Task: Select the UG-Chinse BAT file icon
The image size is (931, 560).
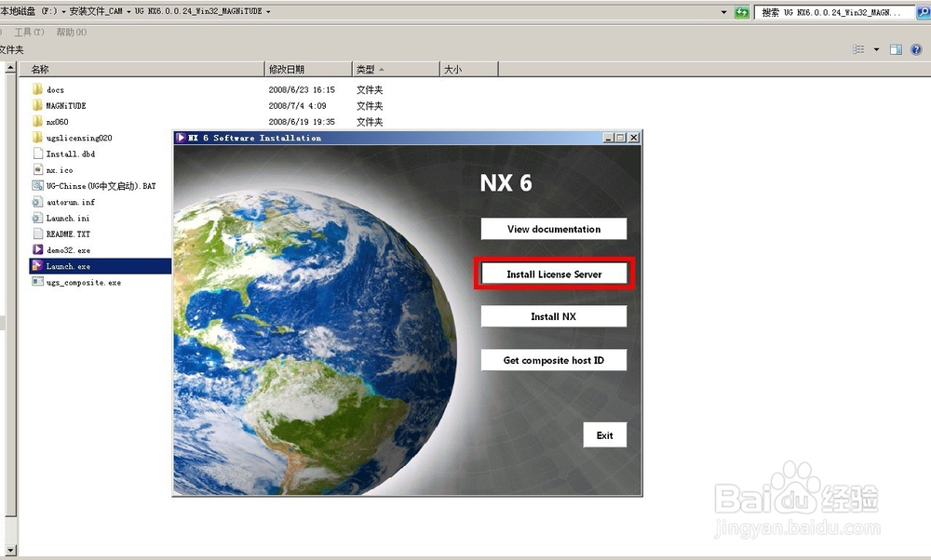Action: [37, 186]
